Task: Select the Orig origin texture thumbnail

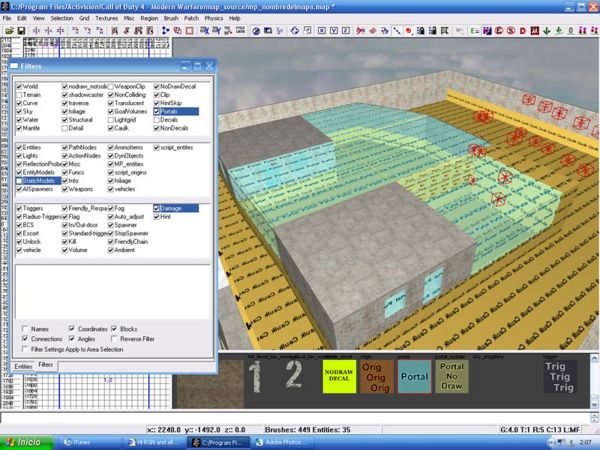Action: [x=377, y=376]
